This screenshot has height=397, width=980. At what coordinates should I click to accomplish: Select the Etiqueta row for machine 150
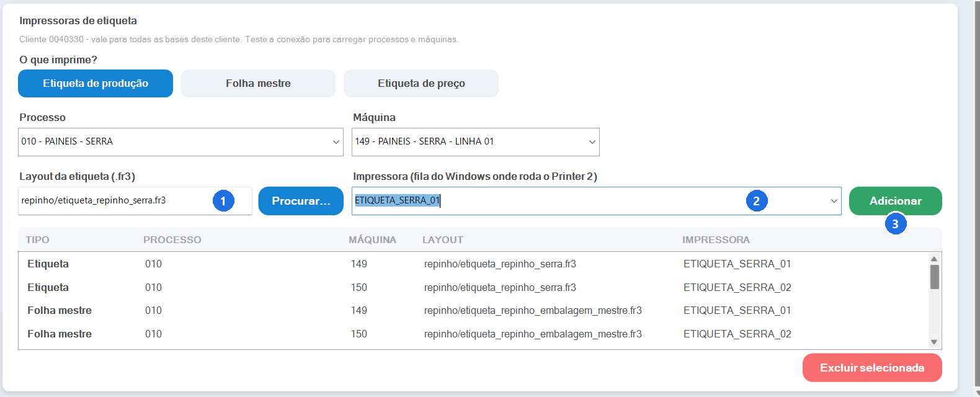[x=473, y=287]
